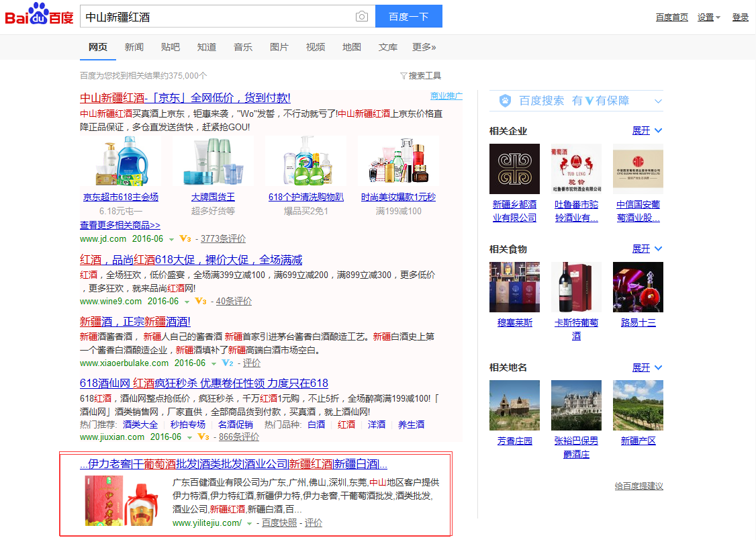
Task: Click the 搜索工具 filter icon
Action: 404,76
